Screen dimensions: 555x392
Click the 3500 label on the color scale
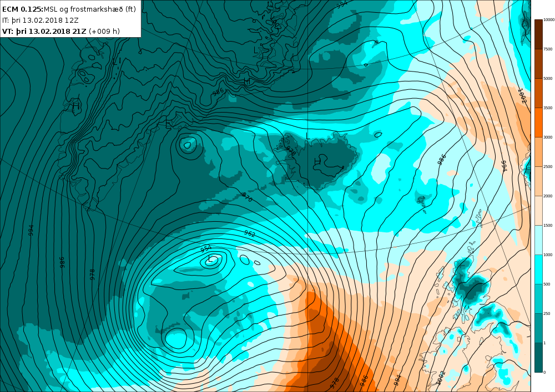coord(548,108)
